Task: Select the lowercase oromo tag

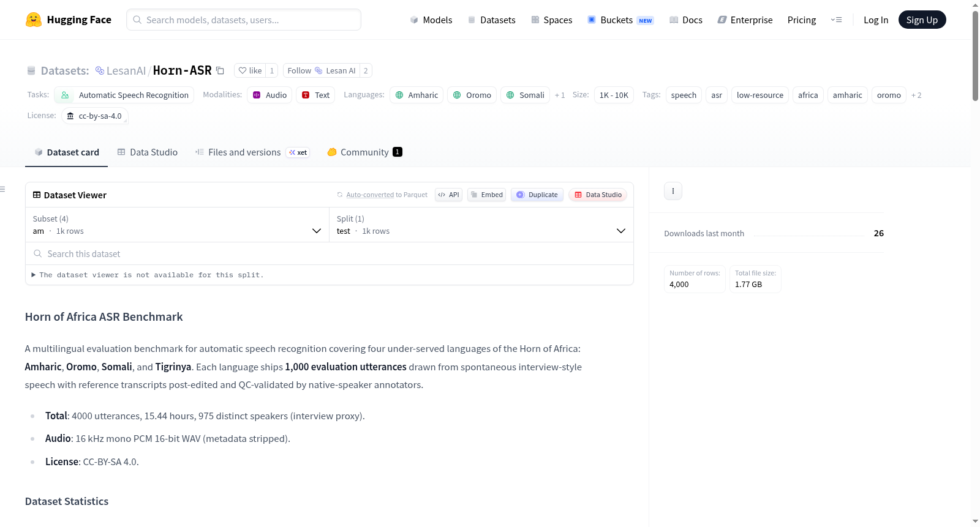Action: [x=889, y=95]
